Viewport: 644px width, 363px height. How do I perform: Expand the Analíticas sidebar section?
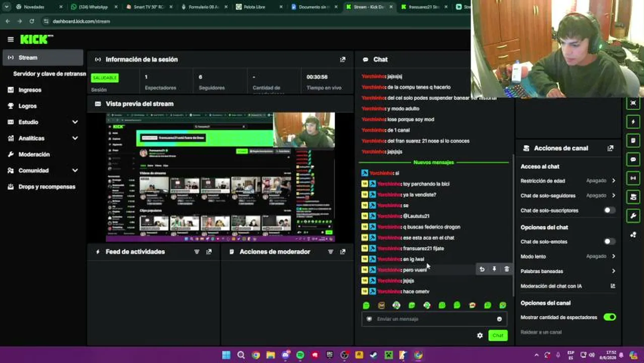point(75,138)
